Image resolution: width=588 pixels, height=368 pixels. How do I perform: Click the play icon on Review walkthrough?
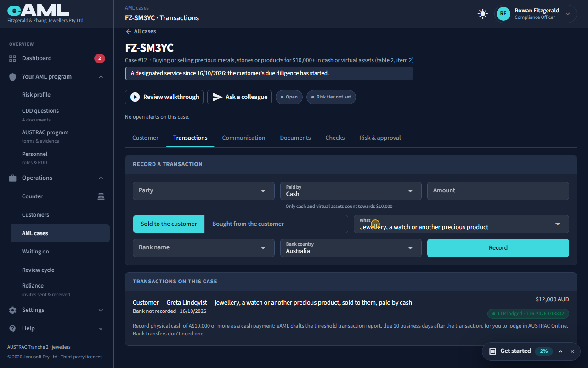[135, 97]
